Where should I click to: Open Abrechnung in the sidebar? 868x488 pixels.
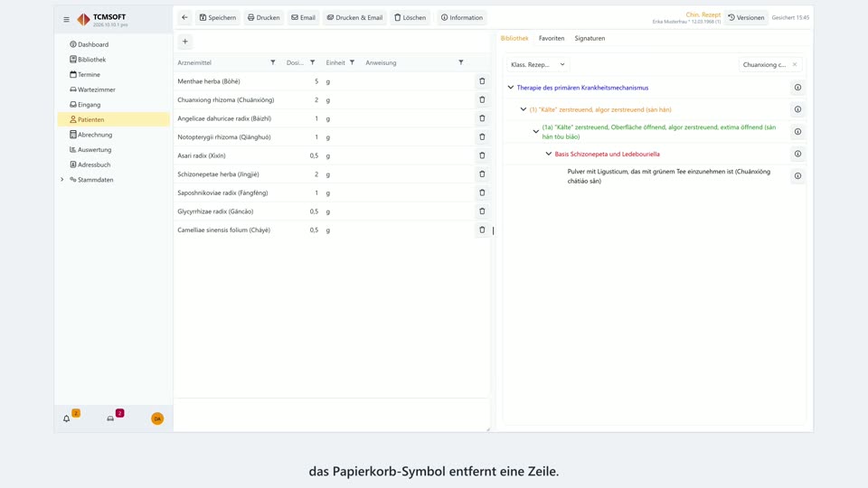coord(114,135)
